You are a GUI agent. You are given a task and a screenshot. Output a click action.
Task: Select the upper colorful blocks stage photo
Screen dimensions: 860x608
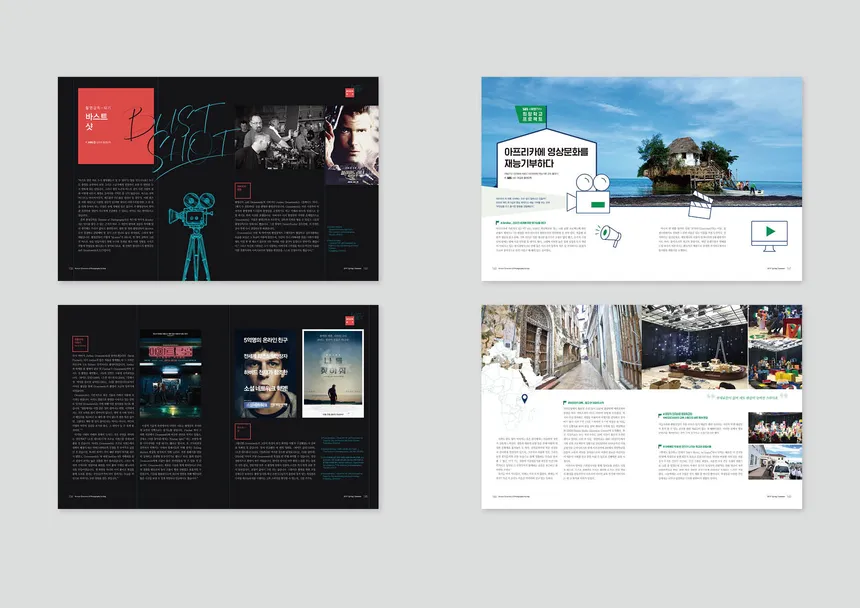pyautogui.click(x=775, y=322)
